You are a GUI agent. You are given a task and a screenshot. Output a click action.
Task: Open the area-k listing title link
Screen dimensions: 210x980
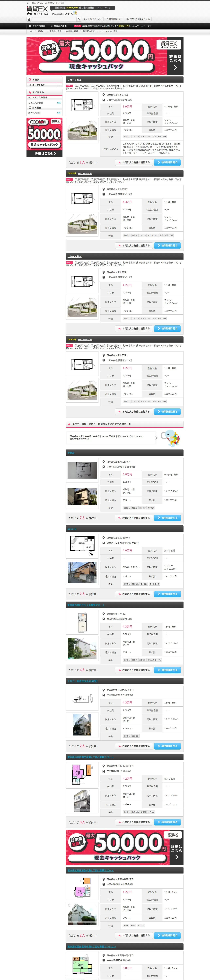(x=72, y=529)
